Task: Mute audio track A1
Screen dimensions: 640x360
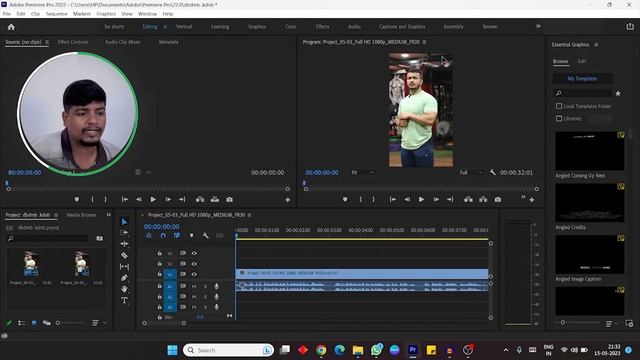Action: 194,286
